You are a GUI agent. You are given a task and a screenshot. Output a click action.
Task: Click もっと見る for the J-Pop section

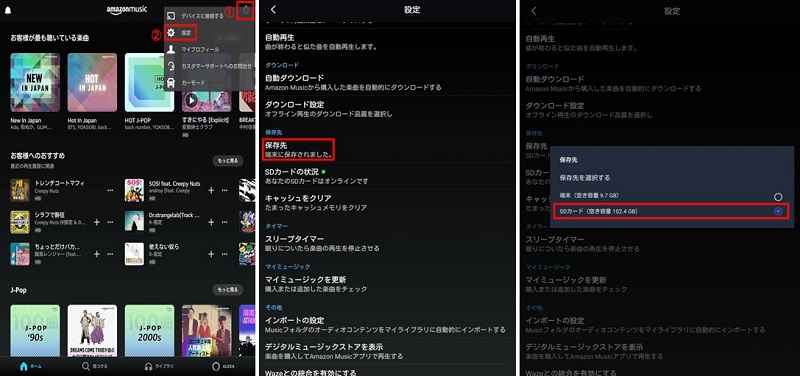coord(228,289)
